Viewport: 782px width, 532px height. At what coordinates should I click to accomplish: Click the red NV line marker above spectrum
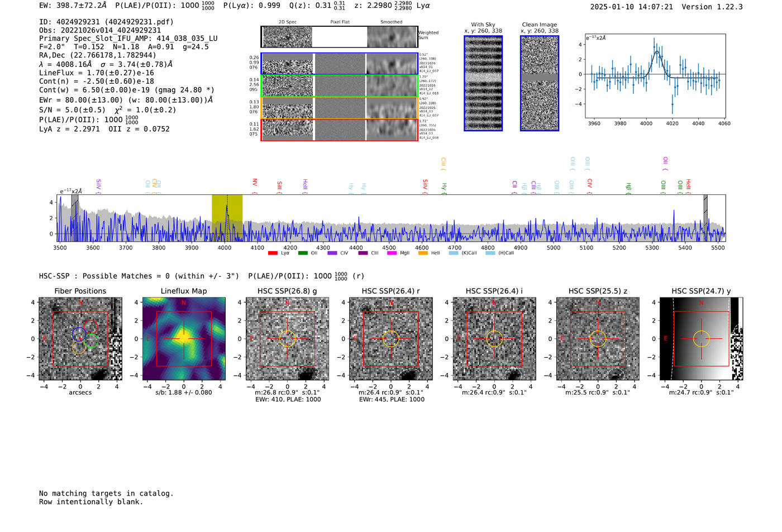coord(255,186)
